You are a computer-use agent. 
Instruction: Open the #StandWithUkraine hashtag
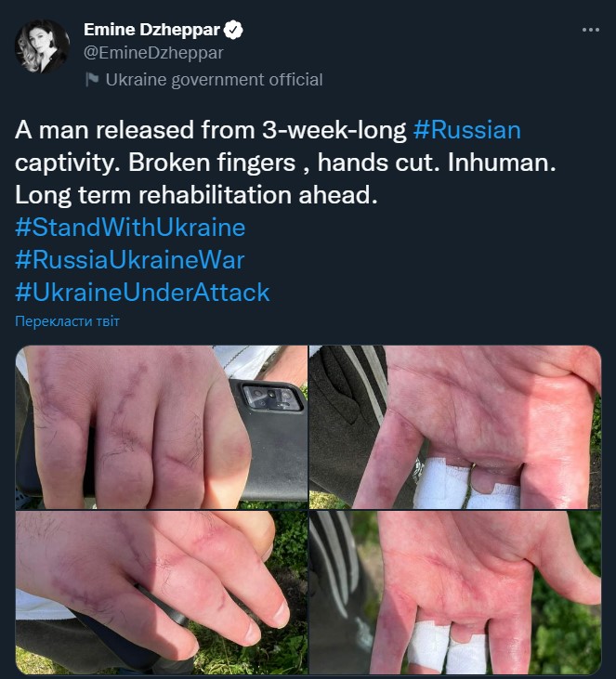pyautogui.click(x=130, y=228)
